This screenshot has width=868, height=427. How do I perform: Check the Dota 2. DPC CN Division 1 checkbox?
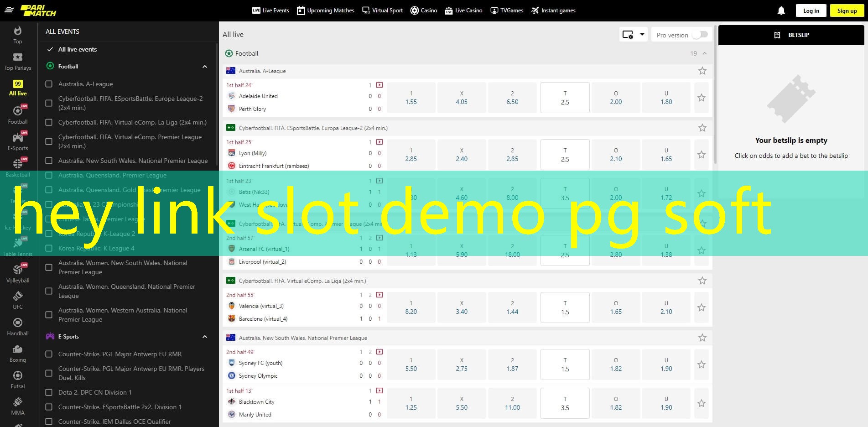tap(49, 392)
